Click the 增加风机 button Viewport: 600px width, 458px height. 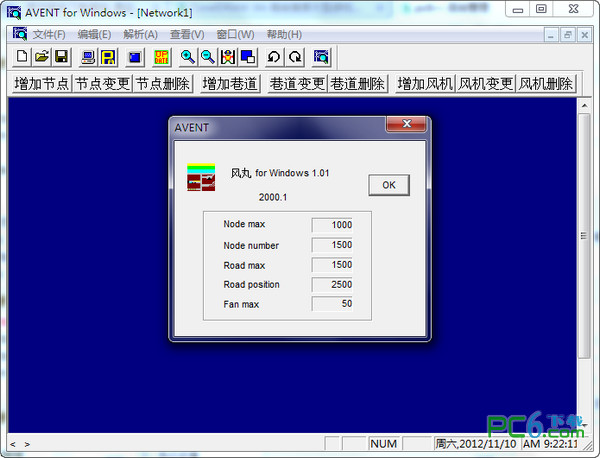tap(425, 83)
